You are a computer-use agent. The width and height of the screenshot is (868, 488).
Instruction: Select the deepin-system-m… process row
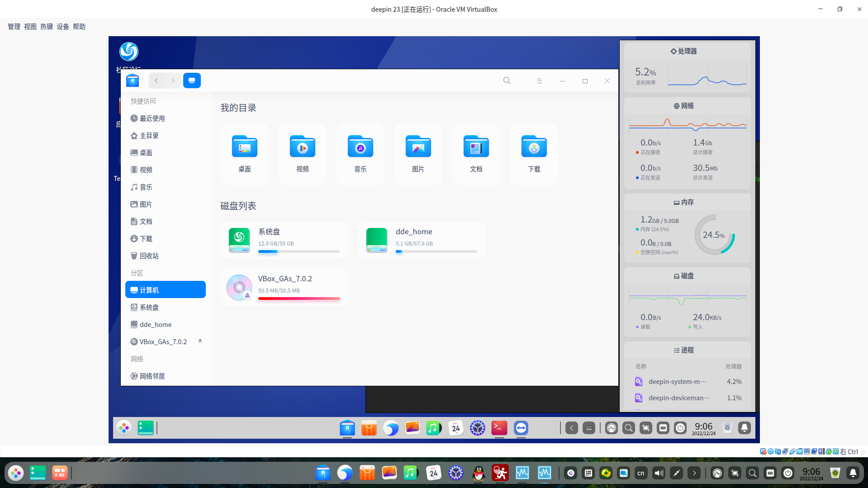(x=688, y=382)
